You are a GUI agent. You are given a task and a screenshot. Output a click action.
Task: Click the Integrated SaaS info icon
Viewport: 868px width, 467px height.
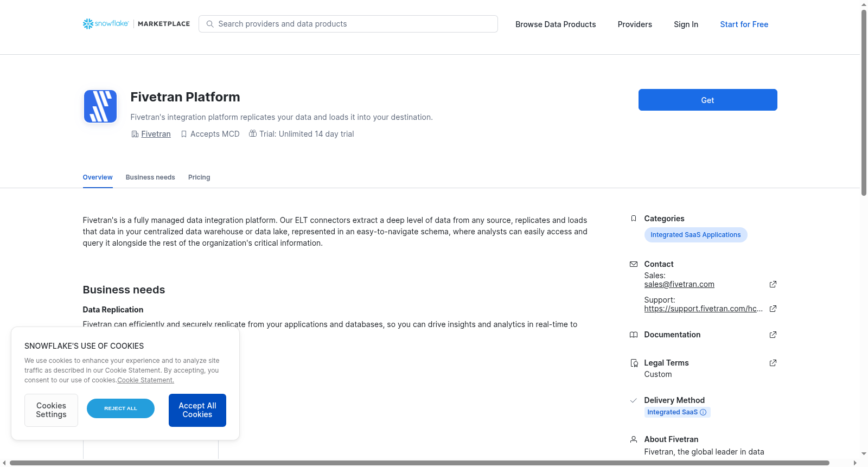704,412
